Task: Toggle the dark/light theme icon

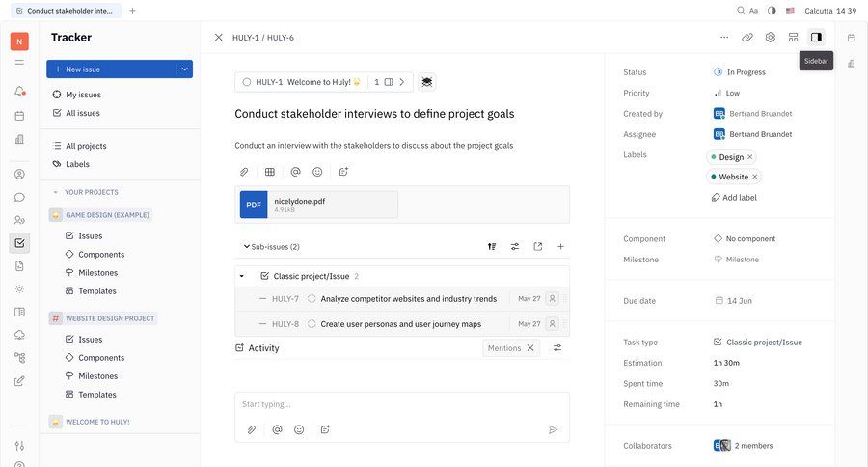Action: (771, 11)
